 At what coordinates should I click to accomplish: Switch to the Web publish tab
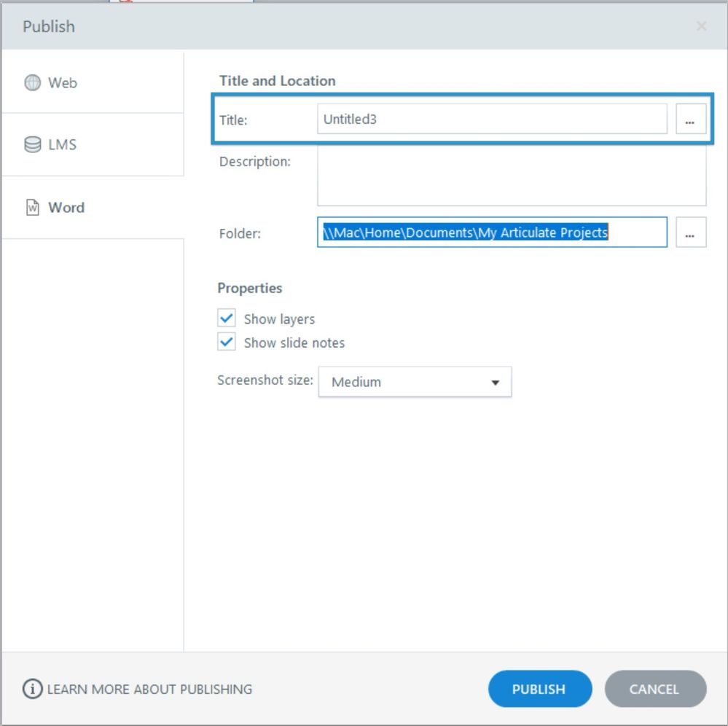pyautogui.click(x=63, y=82)
